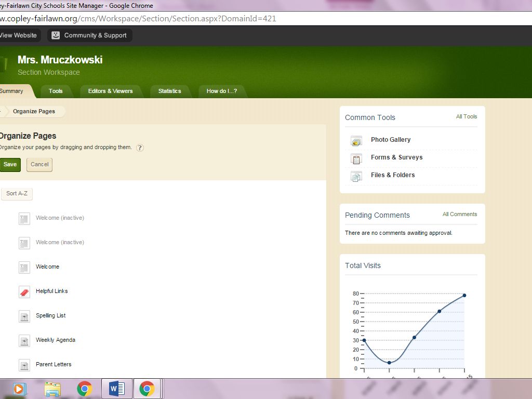Switch to the Statistics tab
532x399 pixels.
point(169,91)
